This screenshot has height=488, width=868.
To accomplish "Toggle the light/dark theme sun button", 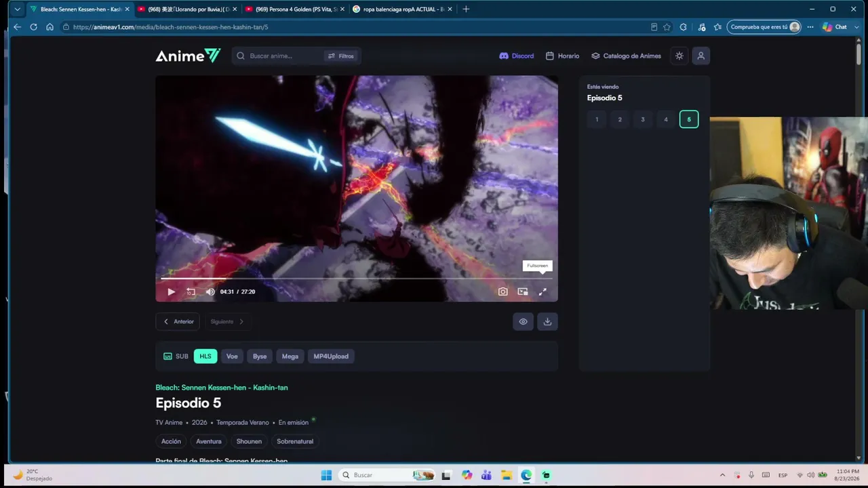I will 679,56.
